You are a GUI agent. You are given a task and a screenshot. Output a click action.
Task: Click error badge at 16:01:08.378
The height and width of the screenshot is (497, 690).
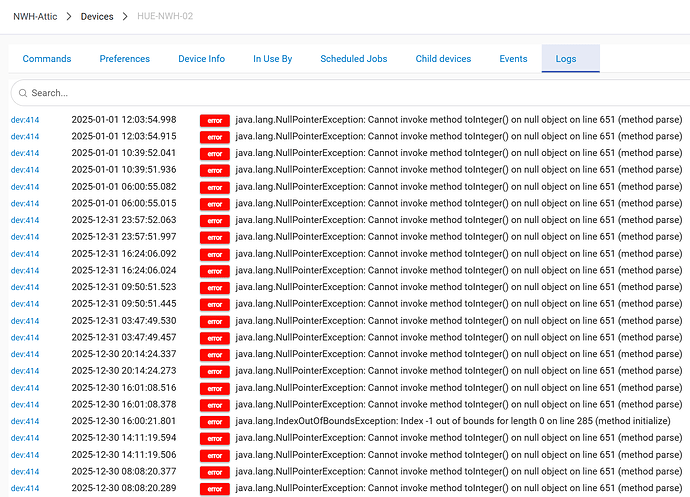215,405
